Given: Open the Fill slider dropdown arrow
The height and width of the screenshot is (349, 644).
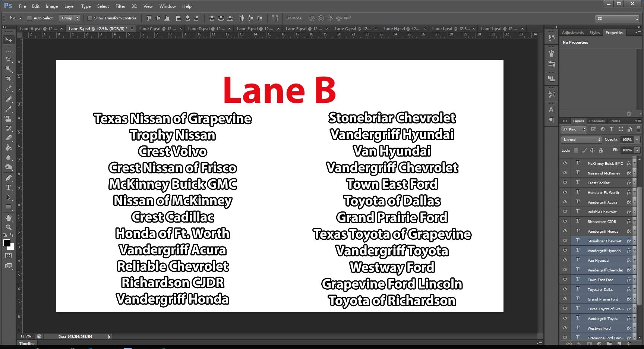Looking at the screenshot, I should (x=637, y=150).
